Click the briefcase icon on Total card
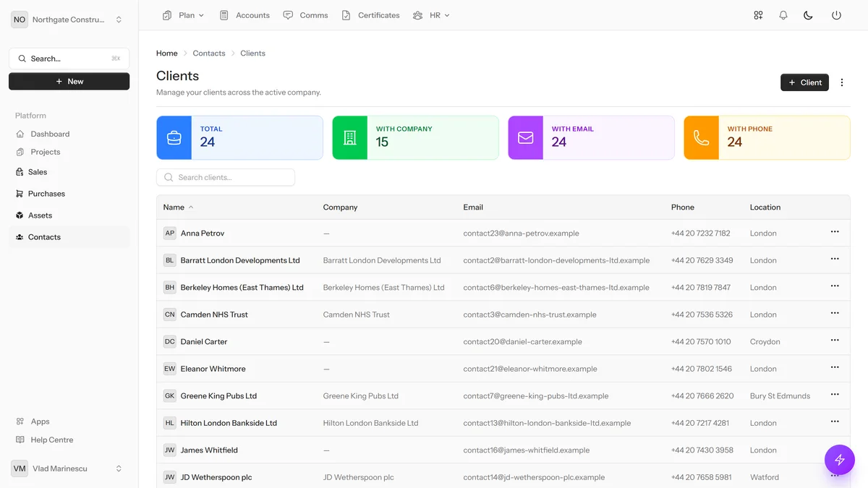The width and height of the screenshot is (868, 488). 174,138
